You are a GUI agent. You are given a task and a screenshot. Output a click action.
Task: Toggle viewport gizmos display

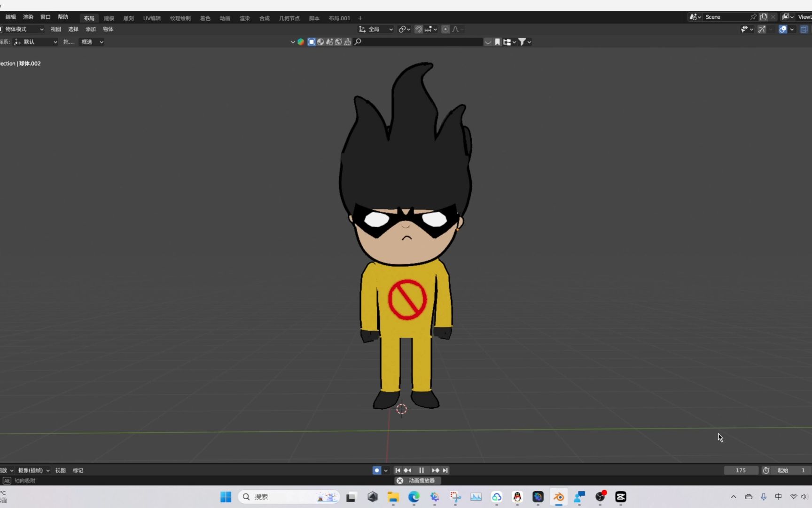point(762,29)
